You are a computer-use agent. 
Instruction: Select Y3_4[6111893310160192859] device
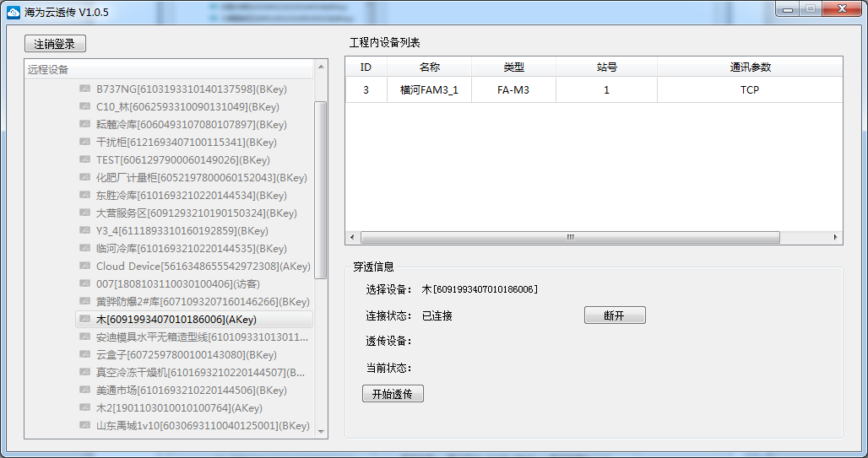click(x=182, y=230)
